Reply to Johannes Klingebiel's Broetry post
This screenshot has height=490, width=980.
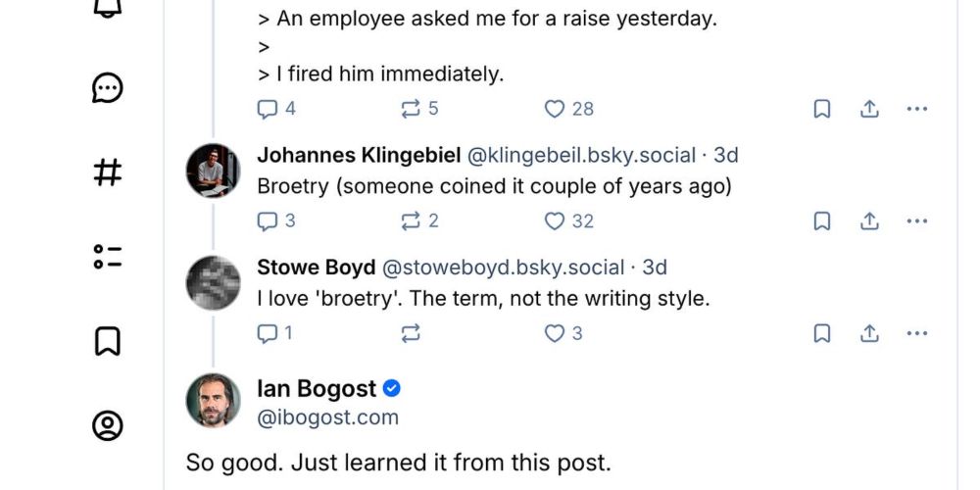pyautogui.click(x=268, y=221)
